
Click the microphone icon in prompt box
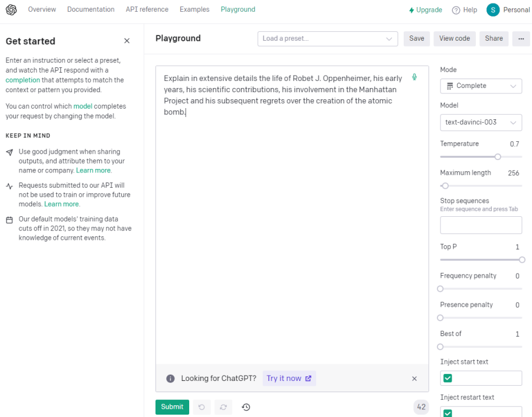[x=415, y=77]
